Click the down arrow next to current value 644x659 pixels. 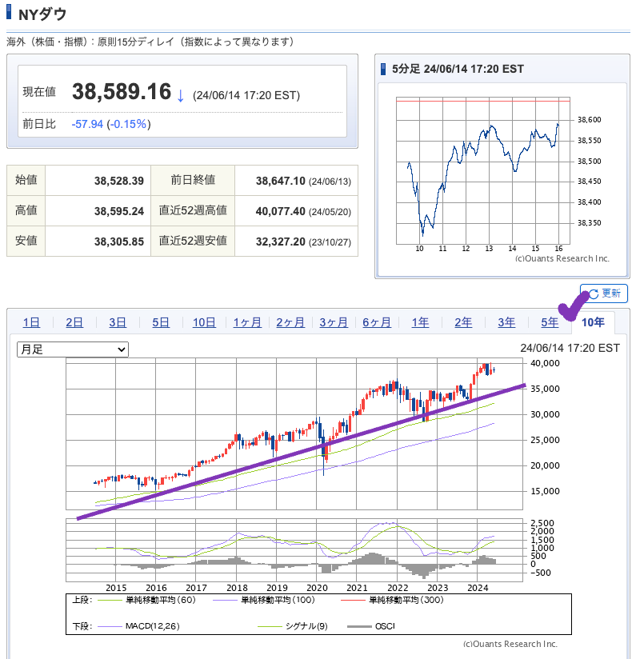click(x=180, y=95)
